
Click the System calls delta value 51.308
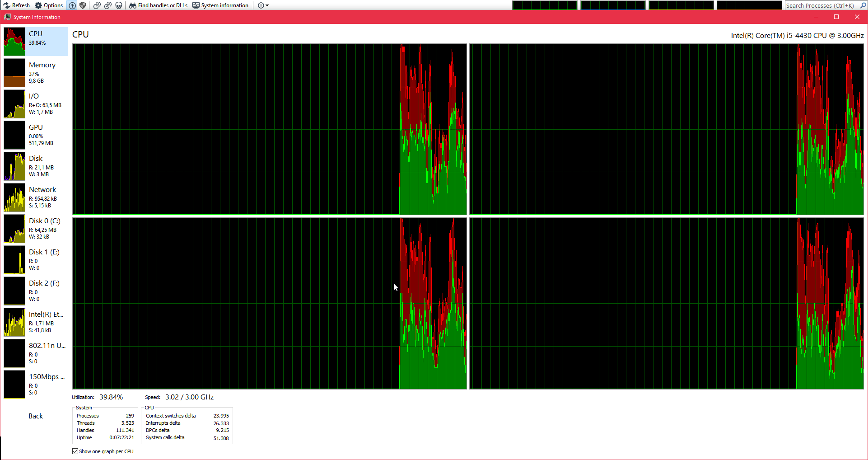coord(221,438)
